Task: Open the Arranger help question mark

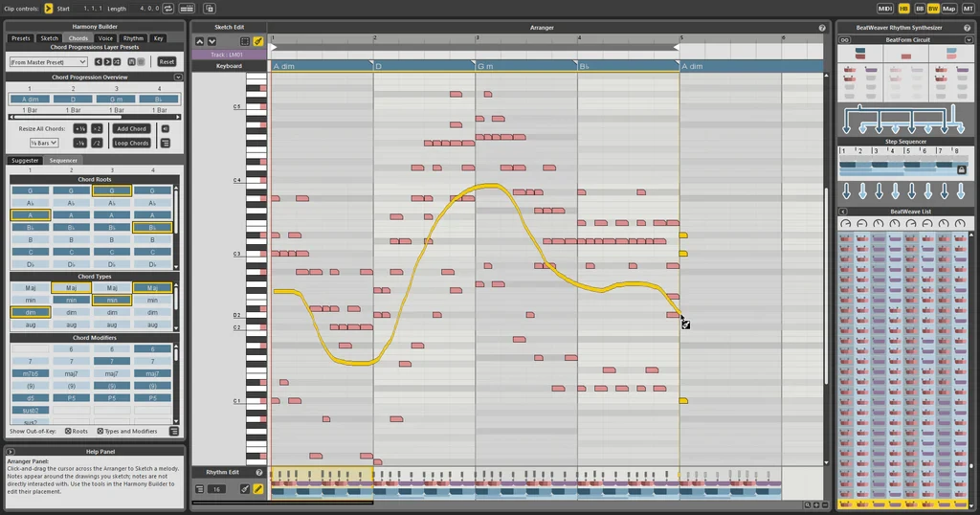Action: click(x=821, y=28)
